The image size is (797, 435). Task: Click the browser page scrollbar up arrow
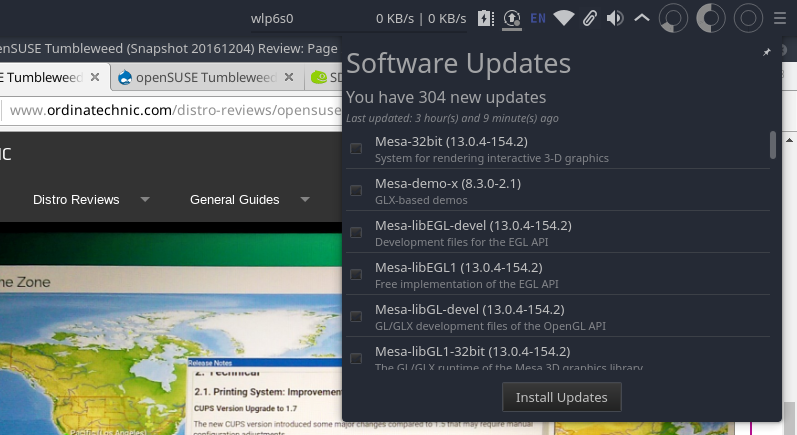click(789, 140)
